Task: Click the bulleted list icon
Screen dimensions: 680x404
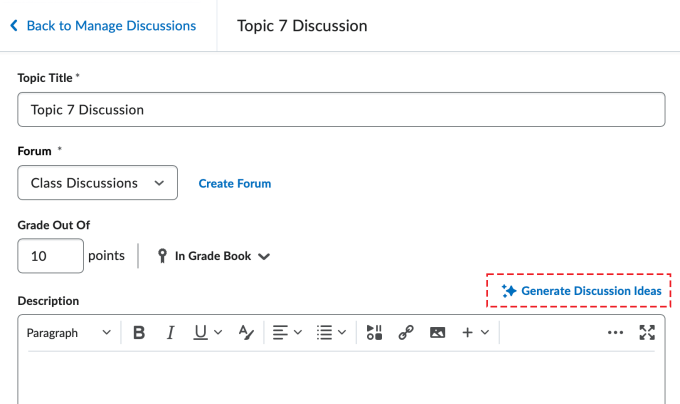Action: (324, 333)
